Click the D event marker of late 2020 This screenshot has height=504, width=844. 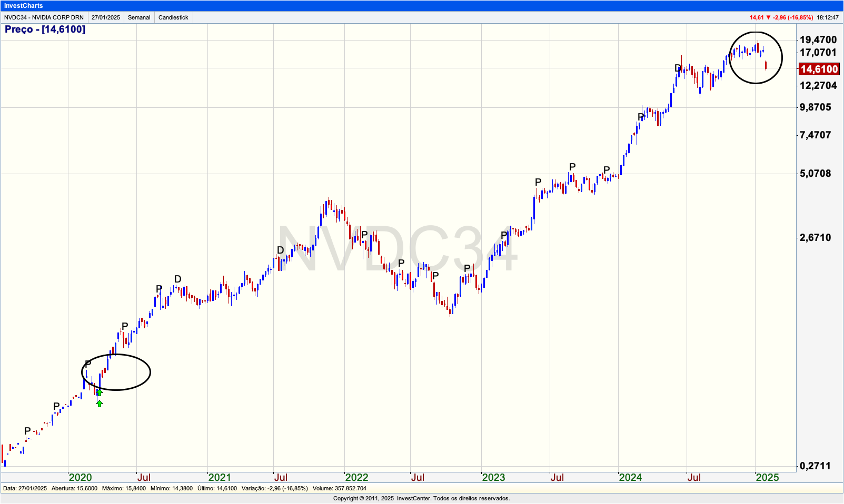(x=177, y=279)
